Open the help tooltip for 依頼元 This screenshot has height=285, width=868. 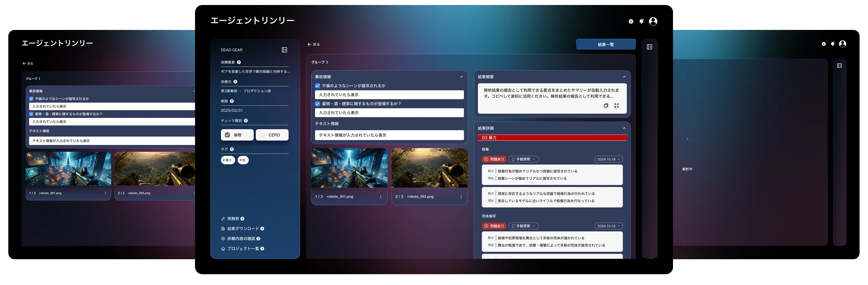[235, 82]
